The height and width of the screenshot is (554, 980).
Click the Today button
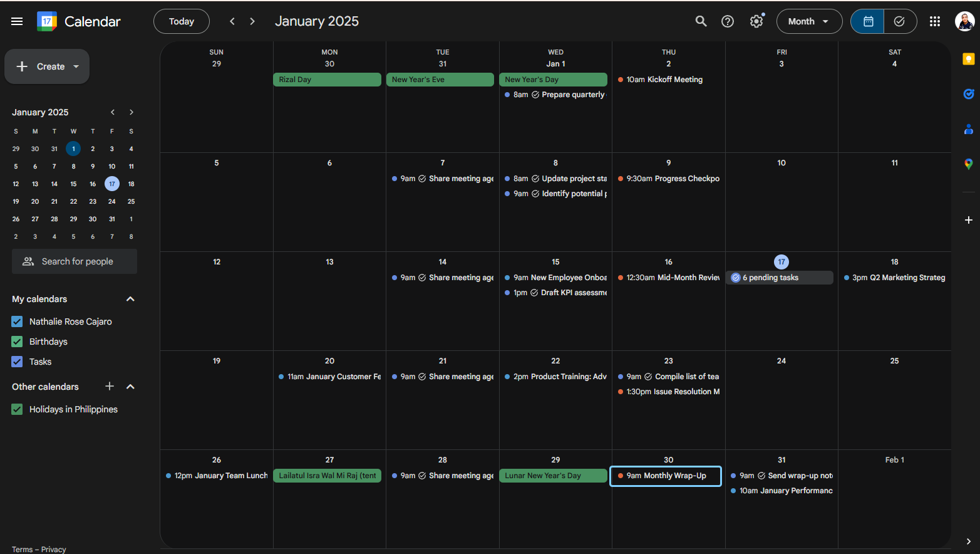182,21
